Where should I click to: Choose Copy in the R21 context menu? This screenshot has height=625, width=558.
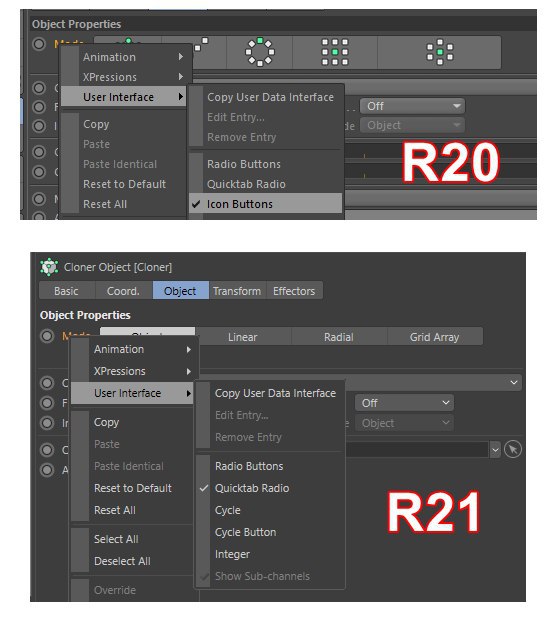click(134, 422)
